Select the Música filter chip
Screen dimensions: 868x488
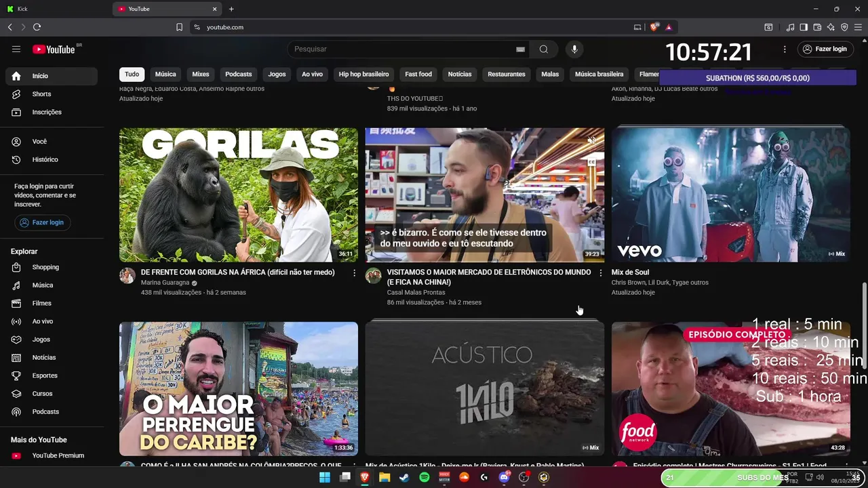165,74
